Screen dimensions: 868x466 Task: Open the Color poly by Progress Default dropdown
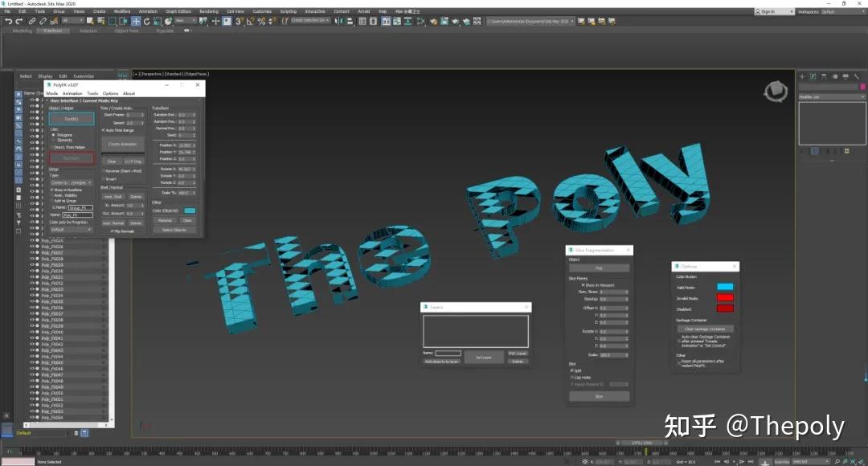(x=71, y=228)
